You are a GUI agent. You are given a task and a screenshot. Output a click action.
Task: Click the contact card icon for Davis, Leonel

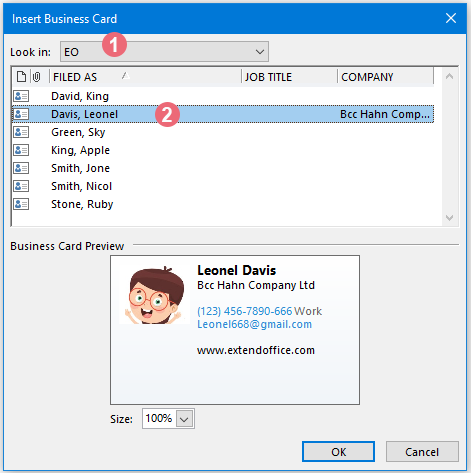pos(21,114)
